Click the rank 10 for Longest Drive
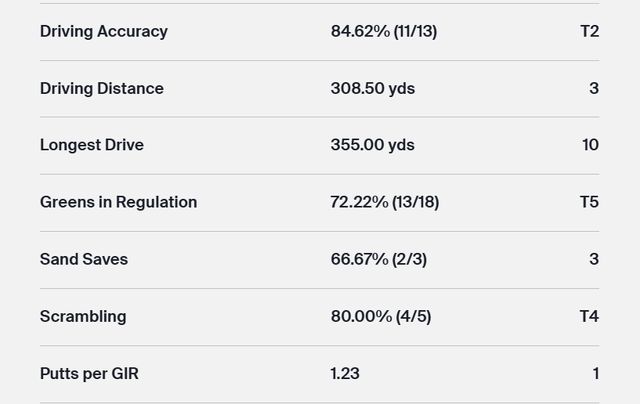This screenshot has width=640, height=404. (590, 145)
